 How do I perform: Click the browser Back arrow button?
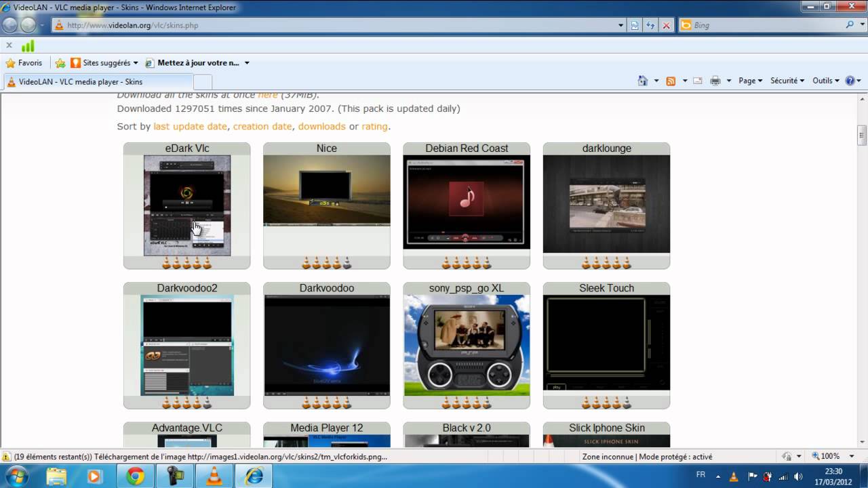pyautogui.click(x=9, y=25)
